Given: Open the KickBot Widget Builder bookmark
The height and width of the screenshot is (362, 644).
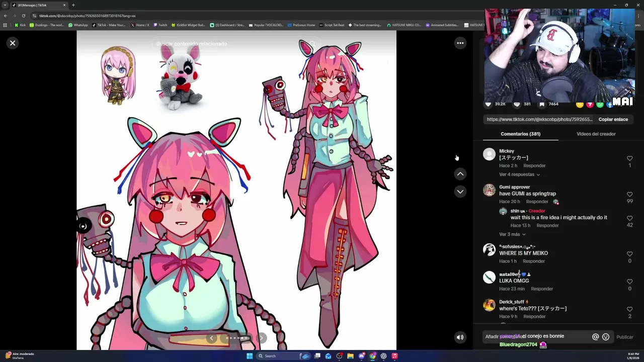Looking at the screenshot, I should coord(188,25).
